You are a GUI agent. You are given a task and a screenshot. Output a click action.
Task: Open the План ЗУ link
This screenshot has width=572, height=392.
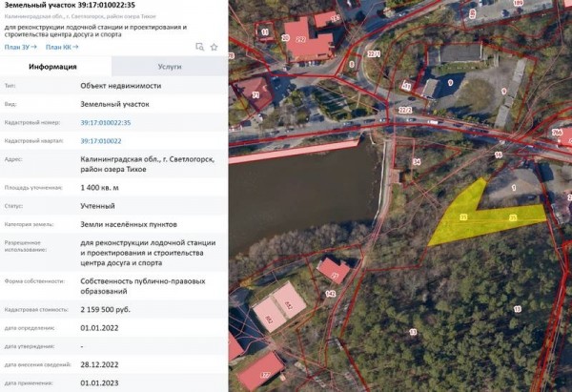pyautogui.click(x=20, y=47)
